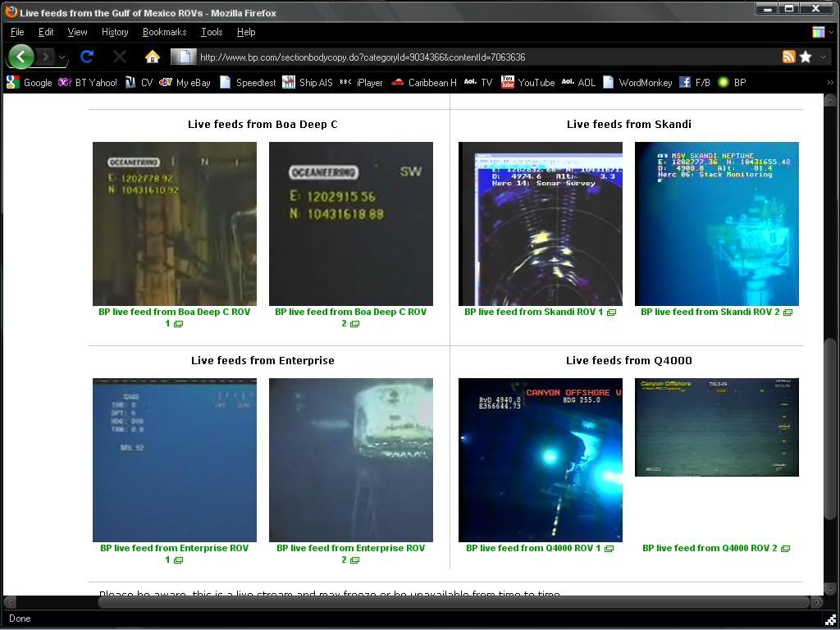Click the horizontal scrollbar thumb

pyautogui.click(x=453, y=602)
